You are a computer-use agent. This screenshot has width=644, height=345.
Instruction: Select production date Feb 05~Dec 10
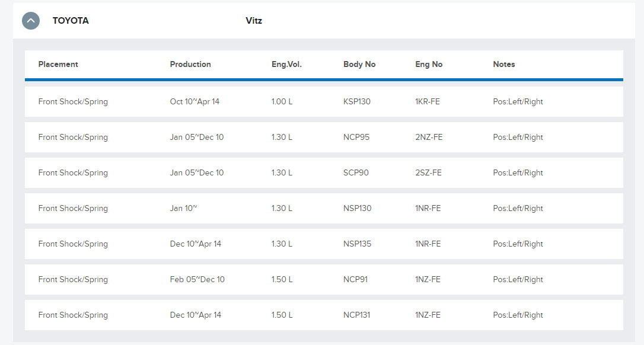point(197,280)
